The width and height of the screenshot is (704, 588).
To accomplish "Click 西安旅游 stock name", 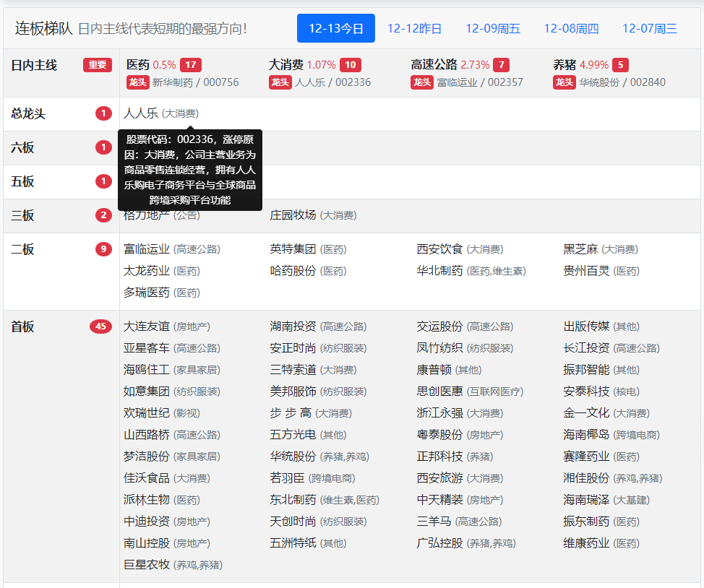I will click(x=439, y=478).
